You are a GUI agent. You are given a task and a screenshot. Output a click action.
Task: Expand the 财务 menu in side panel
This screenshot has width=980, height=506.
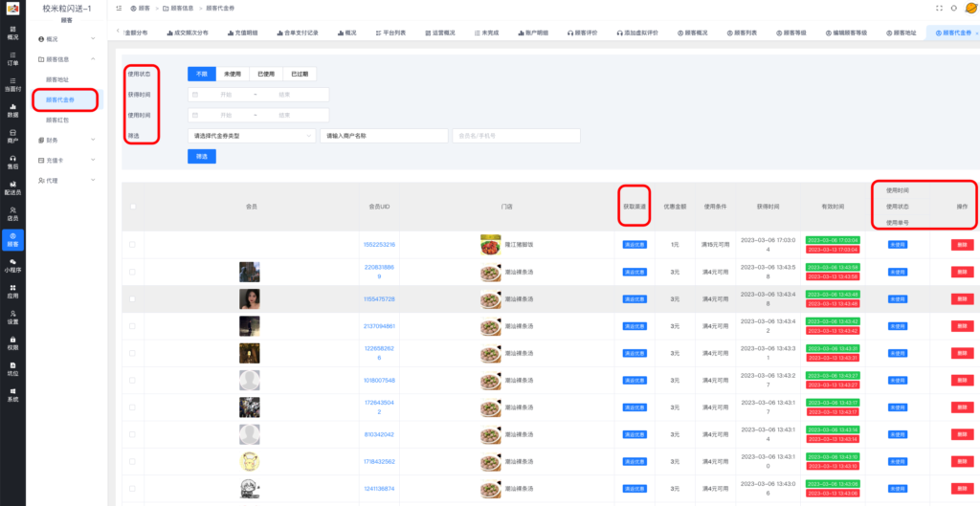[65, 140]
